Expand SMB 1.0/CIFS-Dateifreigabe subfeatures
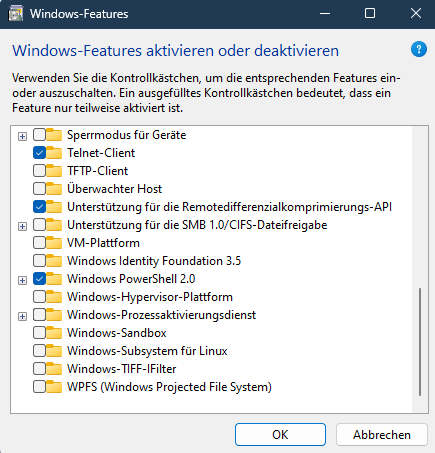This screenshot has height=453, width=435. (x=22, y=226)
